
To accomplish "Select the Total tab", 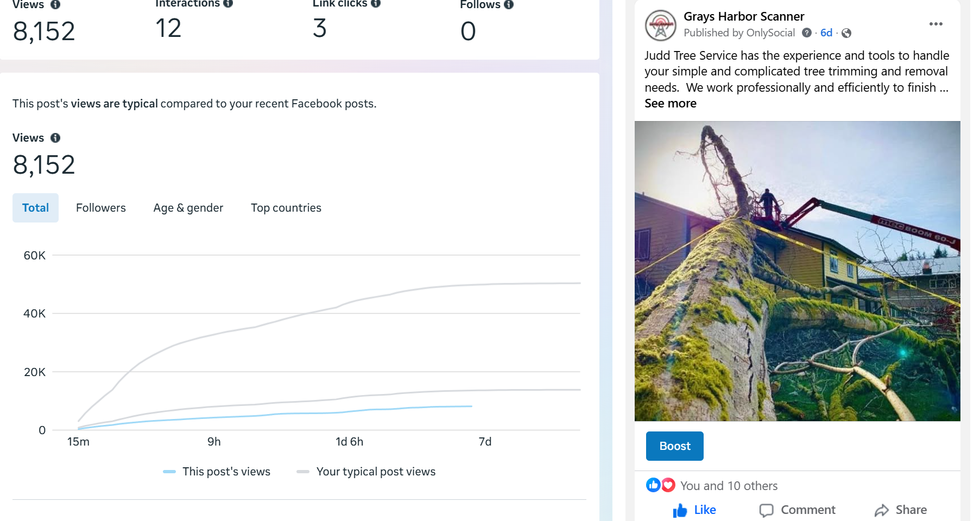I will [35, 208].
